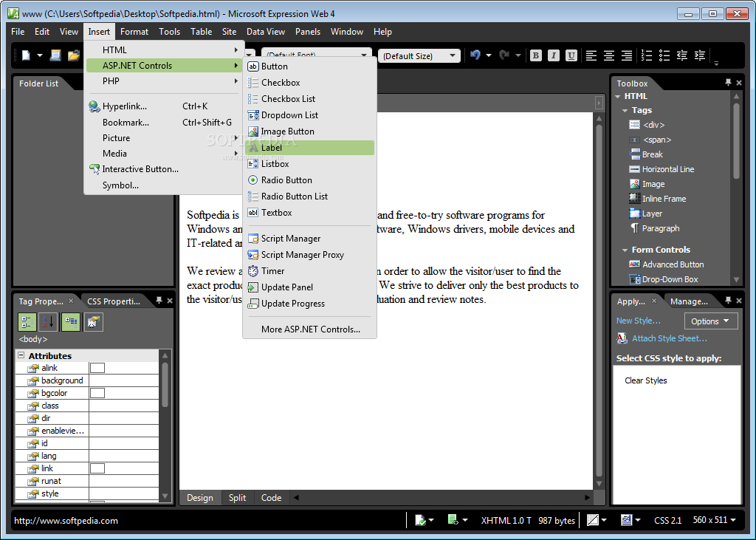Click the Open folder toolbar icon
Screen dimensions: 756x540
click(x=73, y=55)
